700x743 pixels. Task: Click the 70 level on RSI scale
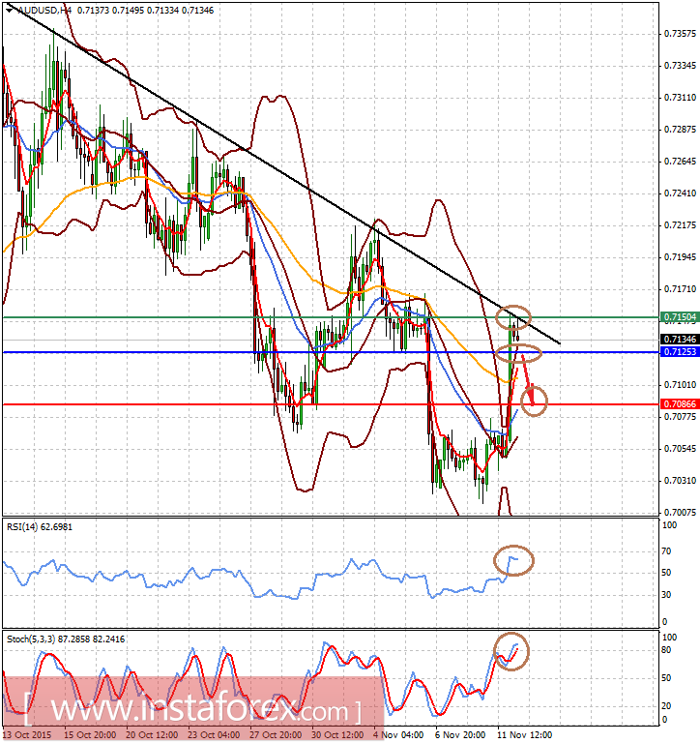[666, 550]
